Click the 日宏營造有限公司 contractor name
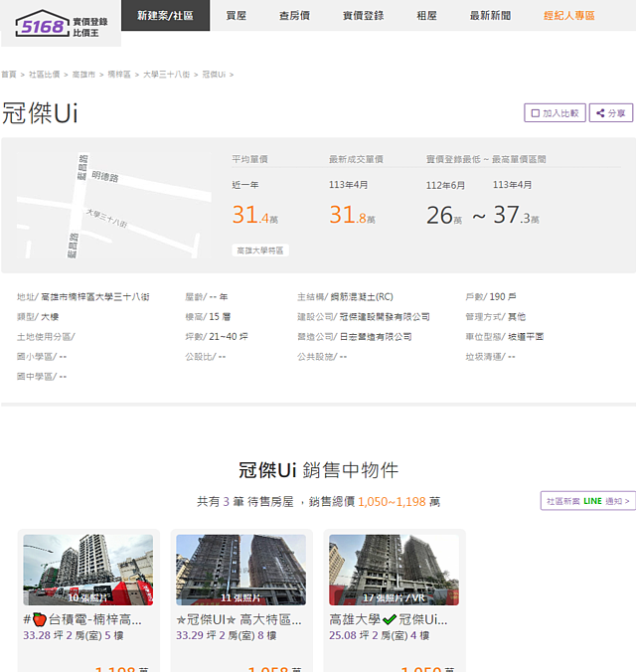This screenshot has width=636, height=672. click(x=376, y=337)
